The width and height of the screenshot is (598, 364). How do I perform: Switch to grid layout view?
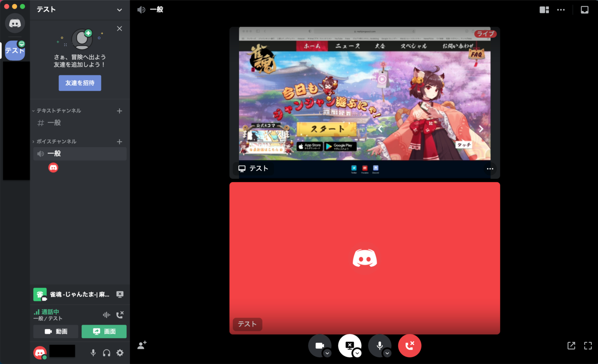coord(544,10)
